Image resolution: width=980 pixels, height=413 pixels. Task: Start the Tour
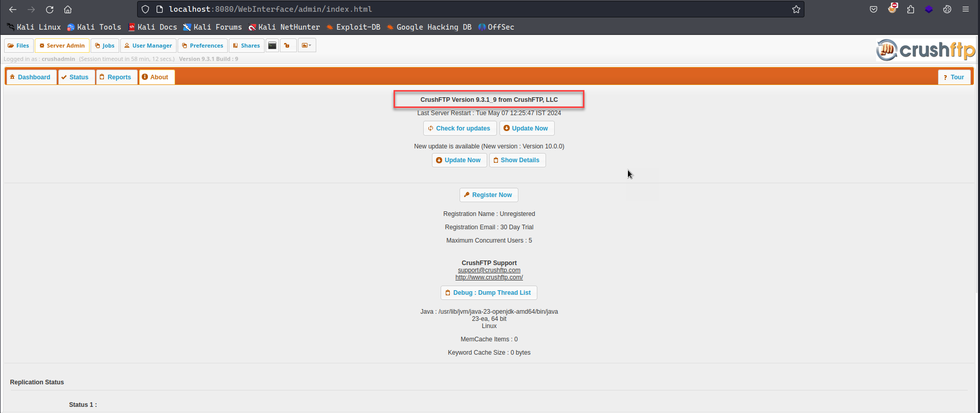954,77
